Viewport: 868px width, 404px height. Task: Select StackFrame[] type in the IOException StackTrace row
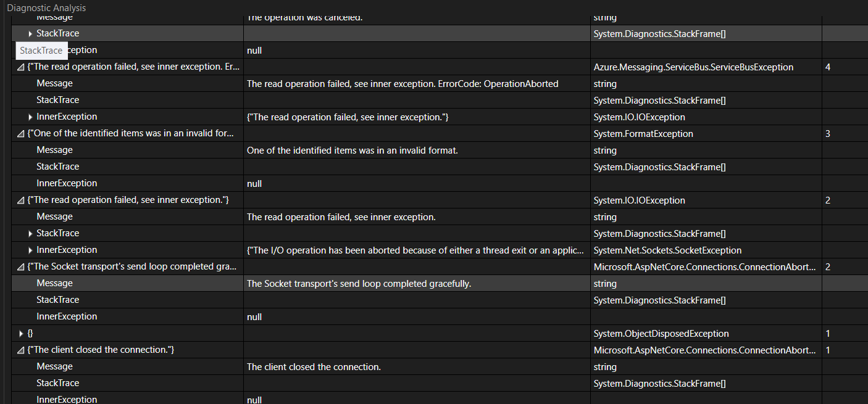coord(659,234)
